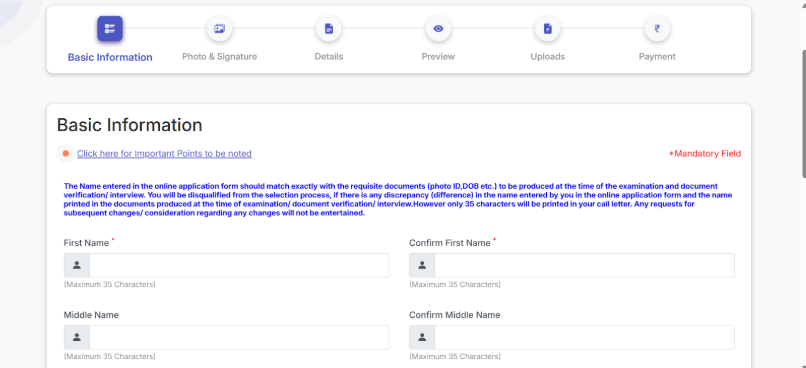Click the blue name-matching instruction paragraph

(x=398, y=200)
